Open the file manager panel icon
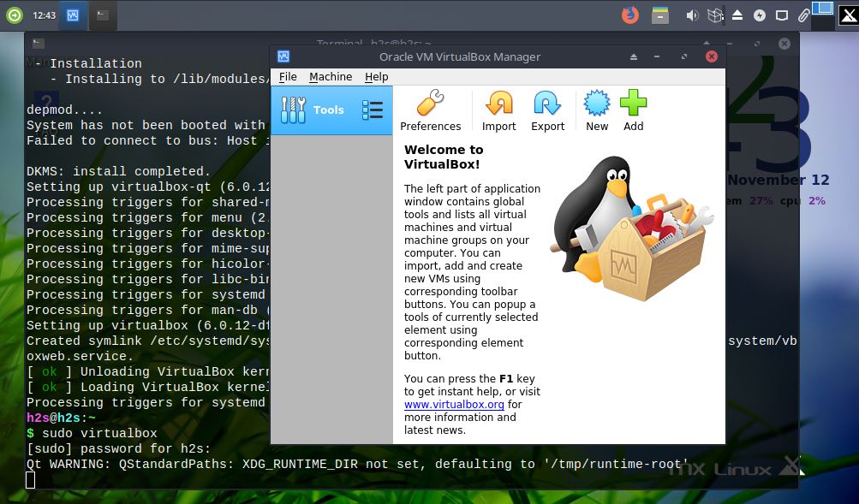This screenshot has height=504, width=859. pyautogui.click(x=660, y=15)
